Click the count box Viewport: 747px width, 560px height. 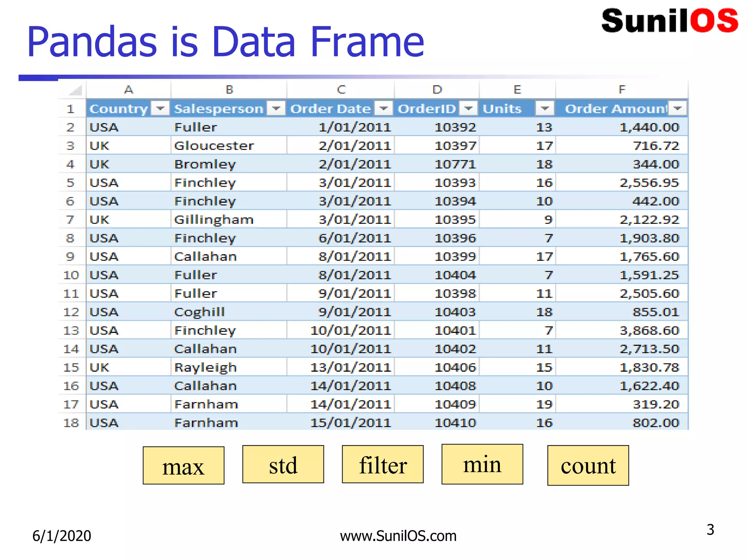coord(588,465)
